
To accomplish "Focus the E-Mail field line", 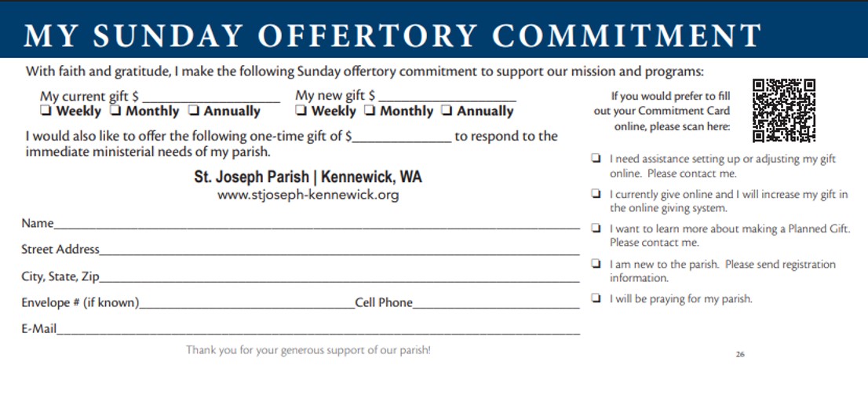I will 318,330.
